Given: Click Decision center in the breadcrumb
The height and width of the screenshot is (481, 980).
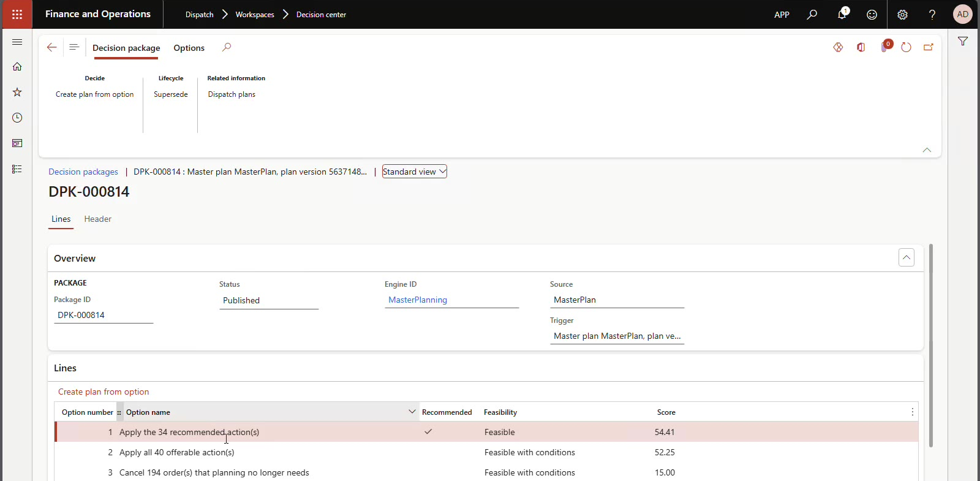Looking at the screenshot, I should click(321, 15).
